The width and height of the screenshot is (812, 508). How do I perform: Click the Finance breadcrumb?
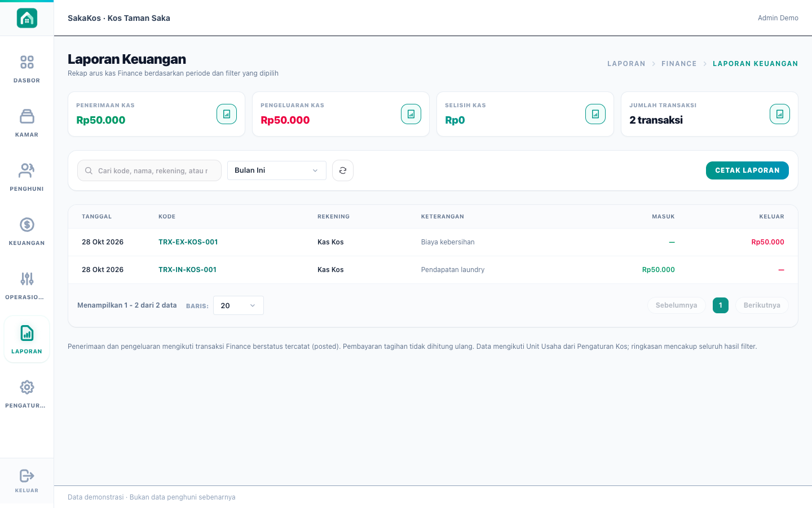(679, 64)
